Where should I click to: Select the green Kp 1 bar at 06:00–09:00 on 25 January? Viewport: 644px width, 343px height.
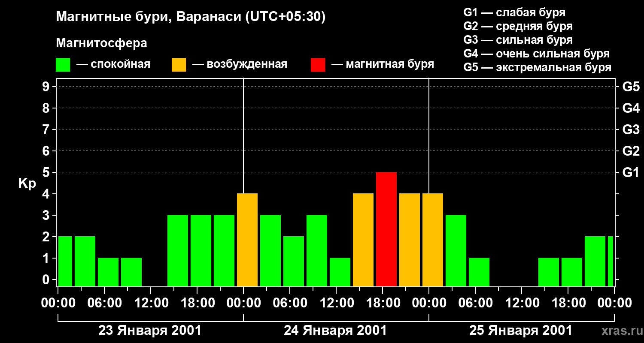click(479, 272)
